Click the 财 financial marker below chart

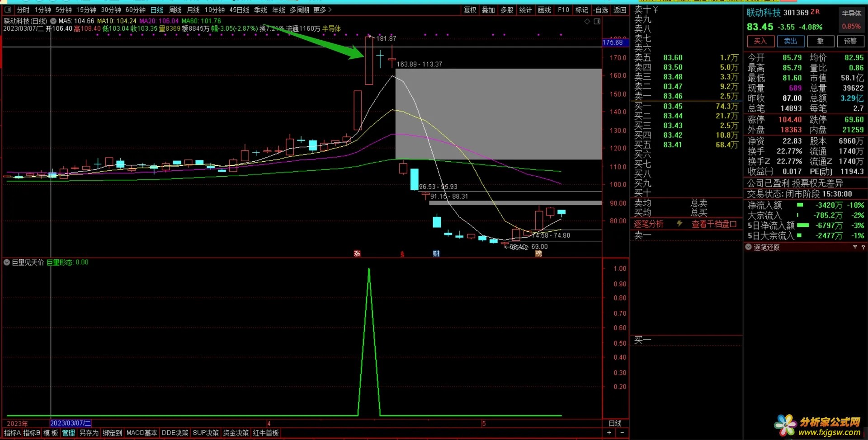(436, 253)
